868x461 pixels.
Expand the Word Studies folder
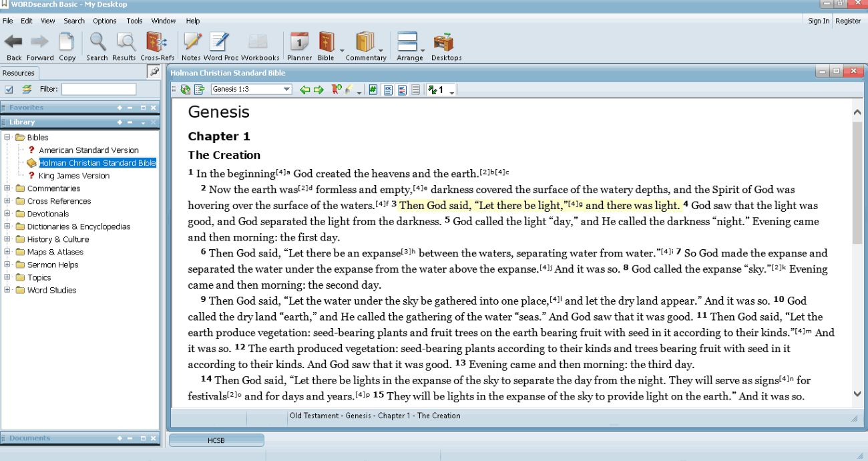click(x=7, y=290)
